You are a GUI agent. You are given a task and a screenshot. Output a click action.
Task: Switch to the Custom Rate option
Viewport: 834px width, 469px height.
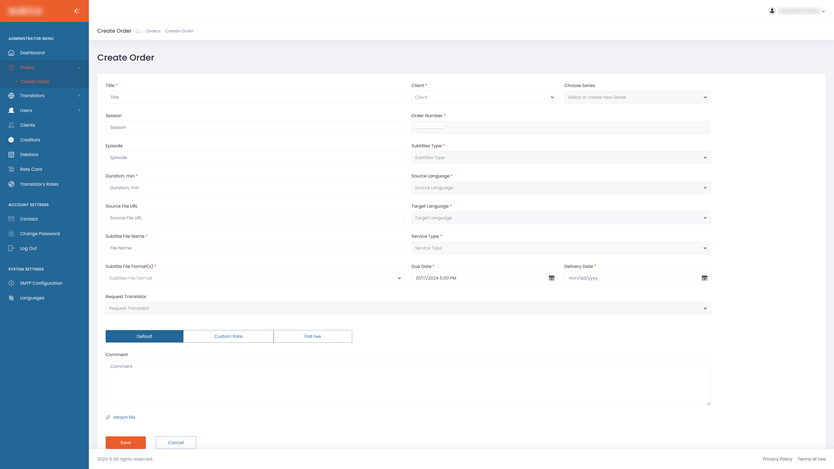228,336
